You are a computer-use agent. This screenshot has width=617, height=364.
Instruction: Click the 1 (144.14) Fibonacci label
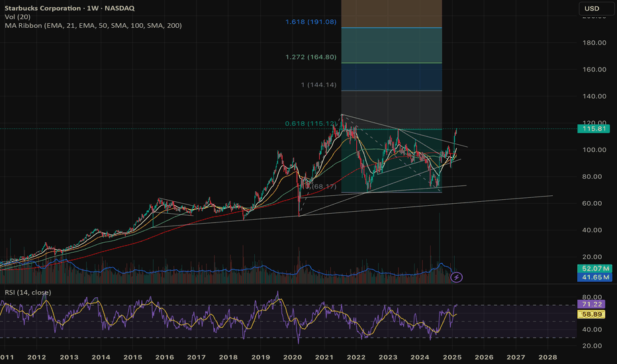(318, 85)
